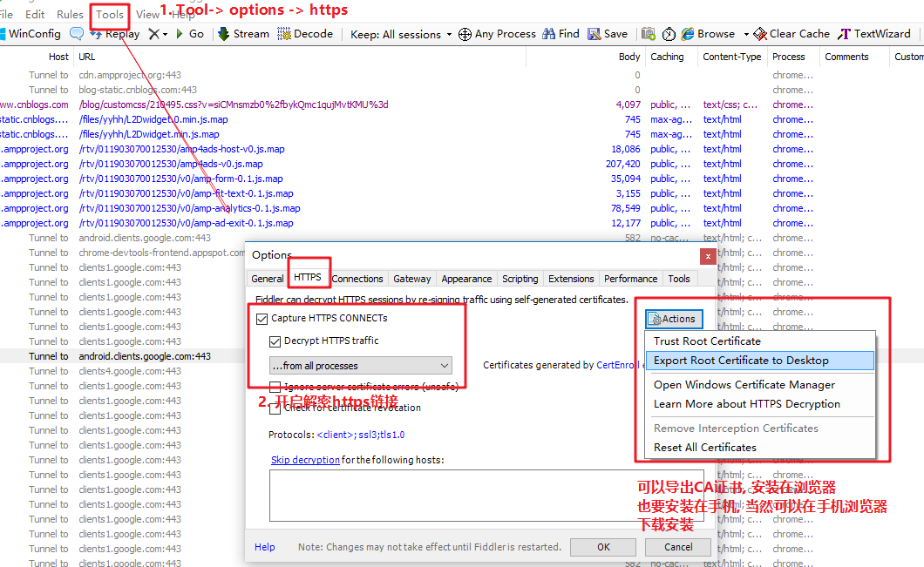
Task: Toggle Capture HTTPS CONNECTs checkbox
Action: click(262, 319)
